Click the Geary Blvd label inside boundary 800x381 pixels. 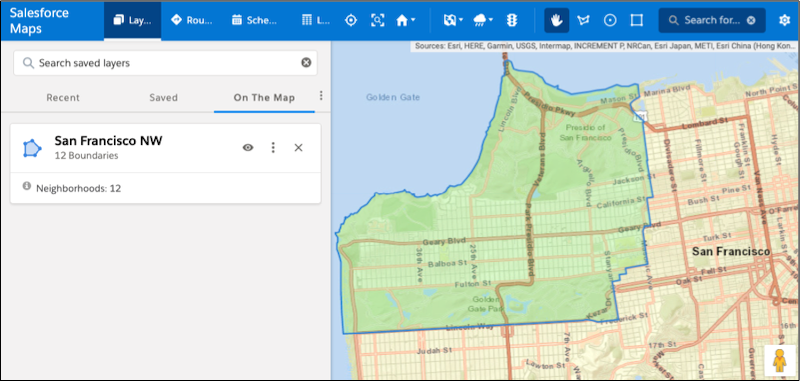(x=445, y=241)
